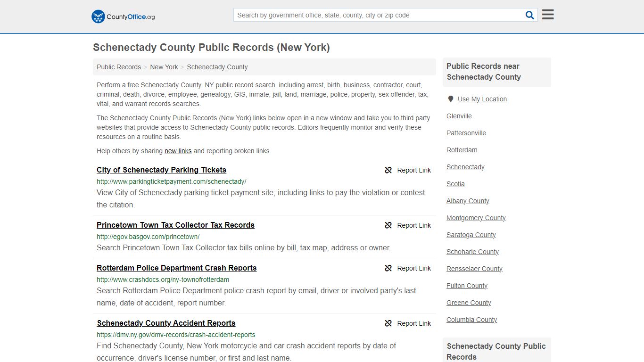The height and width of the screenshot is (362, 644).
Task: Open the hamburger menu
Action: pos(548,15)
